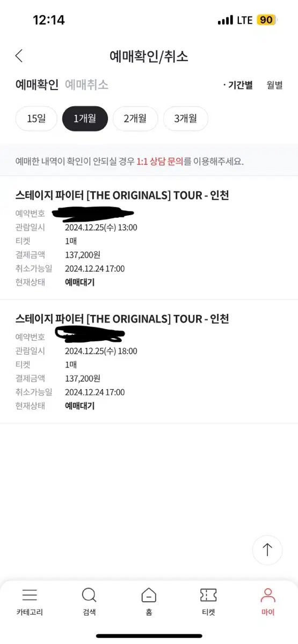The width and height of the screenshot is (298, 644).
Task: Select the 3개월 period filter
Action: (x=185, y=119)
